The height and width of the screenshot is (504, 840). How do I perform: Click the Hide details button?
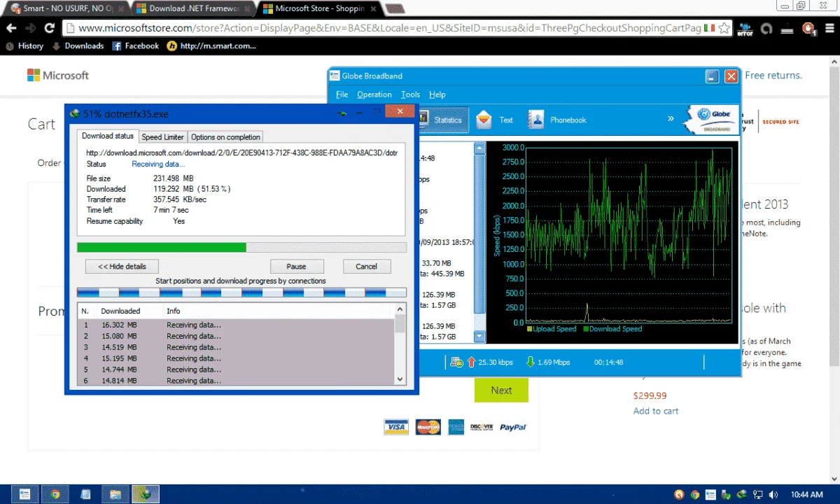(x=122, y=266)
